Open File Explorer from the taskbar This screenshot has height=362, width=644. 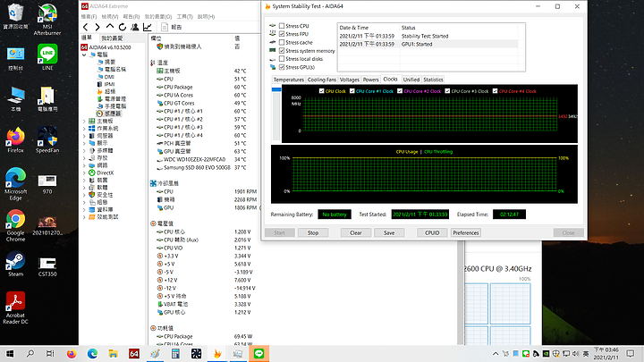coord(113,353)
